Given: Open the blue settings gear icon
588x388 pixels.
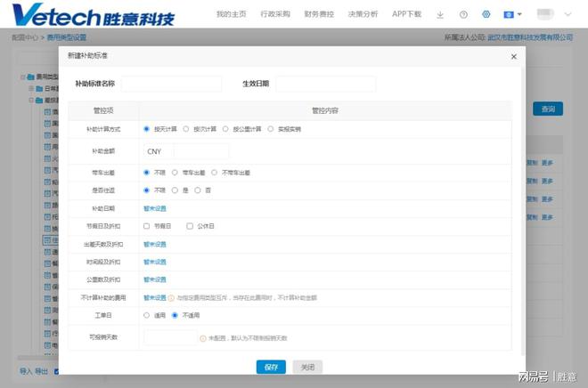Looking at the screenshot, I should [486, 14].
